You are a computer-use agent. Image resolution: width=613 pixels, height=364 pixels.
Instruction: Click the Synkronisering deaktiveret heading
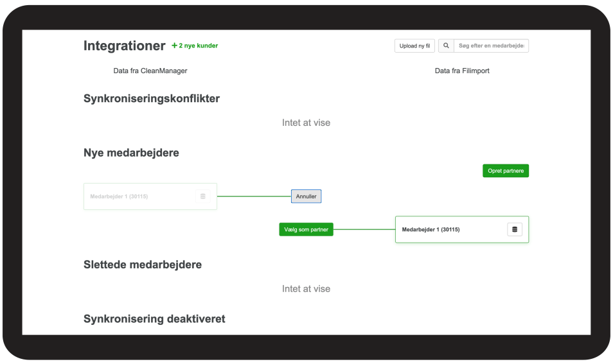click(x=154, y=318)
